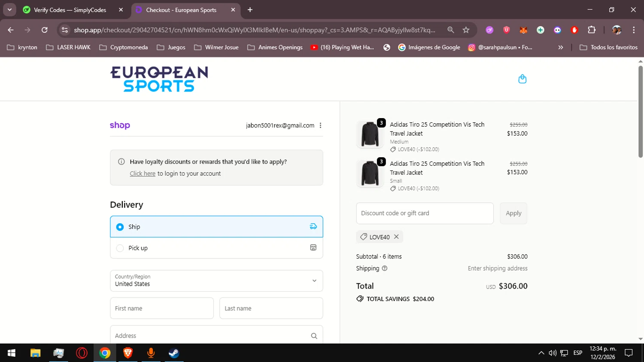The image size is (644, 362).
Task: Open the MetaMask fox extension
Action: 523,30
